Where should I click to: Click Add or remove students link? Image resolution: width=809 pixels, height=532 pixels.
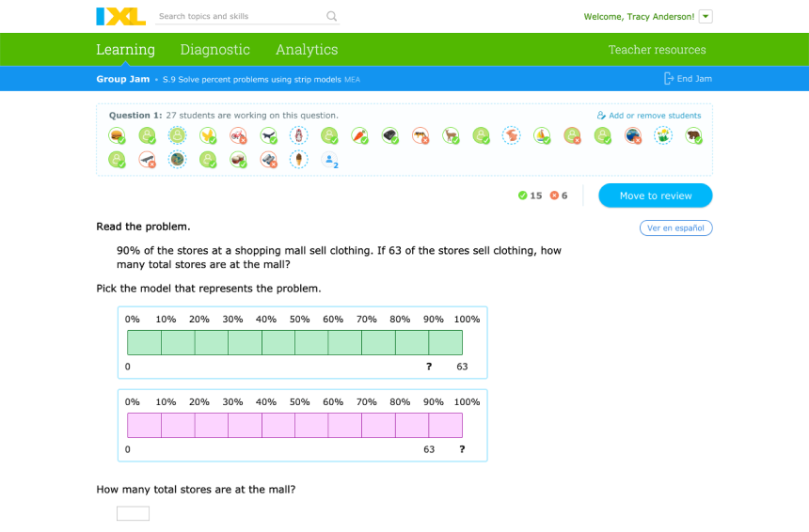point(655,116)
